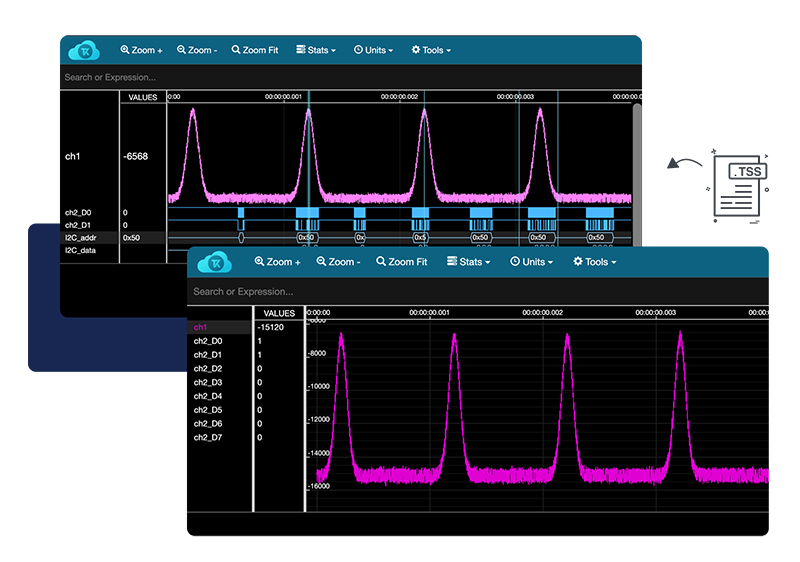Click the back window Search or Expression field
The image size is (800, 562).
coord(300,78)
